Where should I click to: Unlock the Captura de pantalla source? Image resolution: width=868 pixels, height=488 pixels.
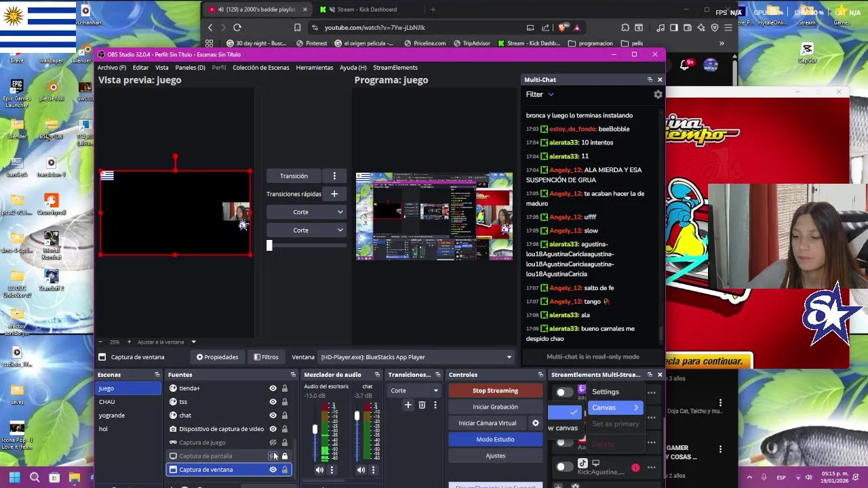click(x=284, y=456)
